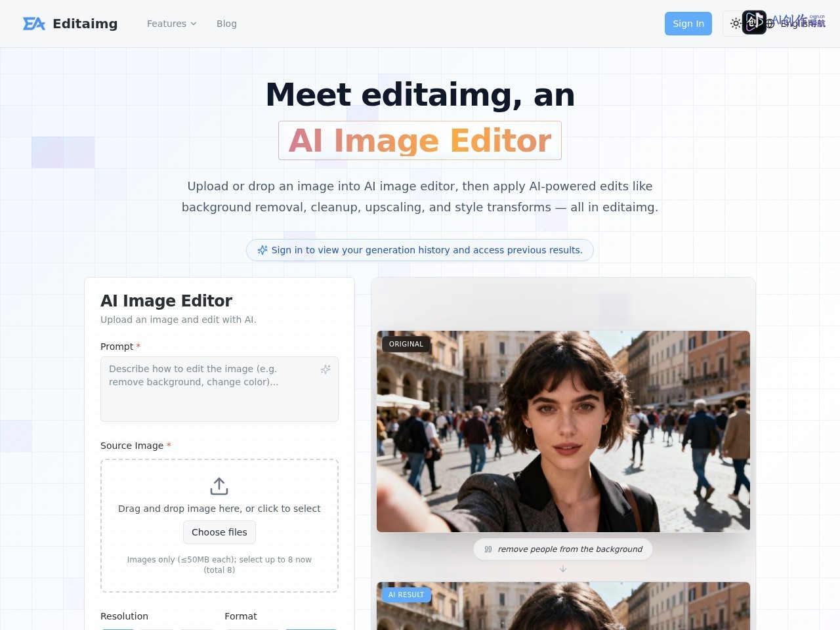Click the Editaimg logo icon

pyautogui.click(x=34, y=24)
